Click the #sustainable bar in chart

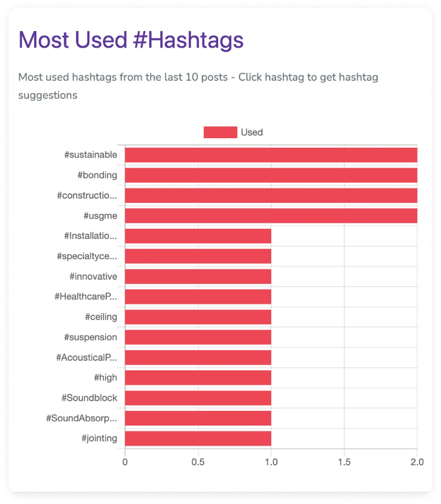click(x=271, y=155)
